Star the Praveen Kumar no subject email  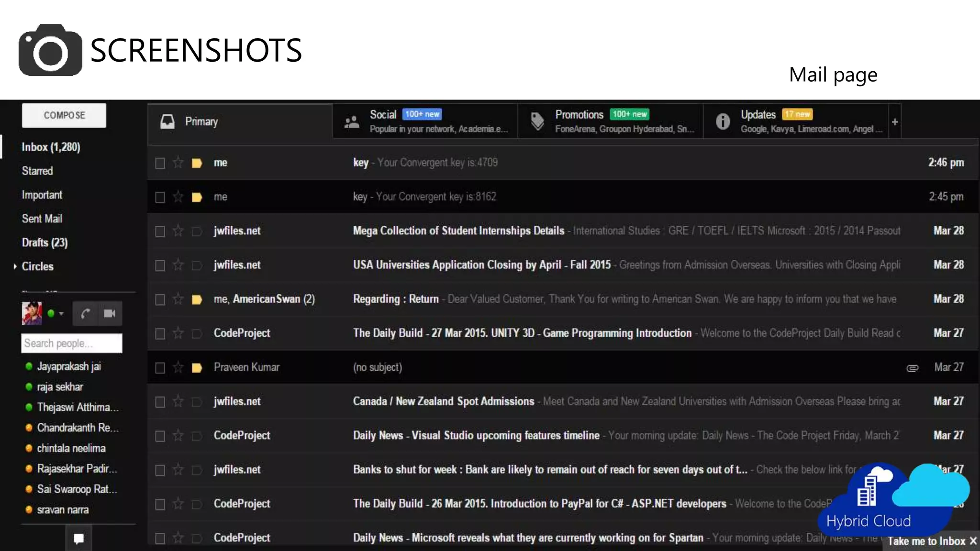coord(178,367)
